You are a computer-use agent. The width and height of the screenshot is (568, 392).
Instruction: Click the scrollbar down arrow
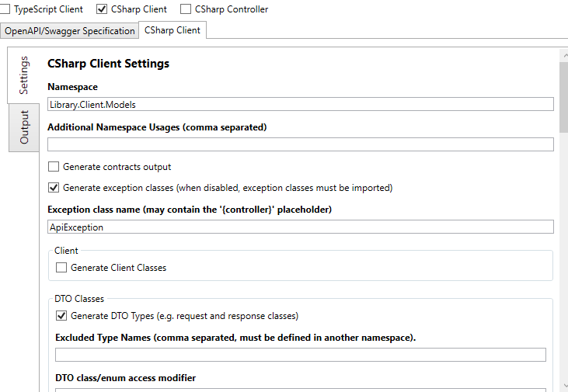(x=565, y=386)
